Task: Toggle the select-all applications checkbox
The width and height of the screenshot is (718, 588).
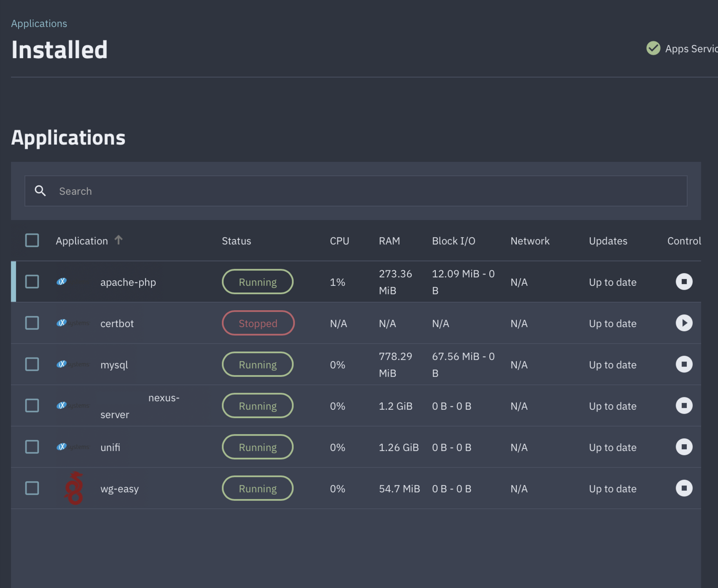Action: point(32,240)
